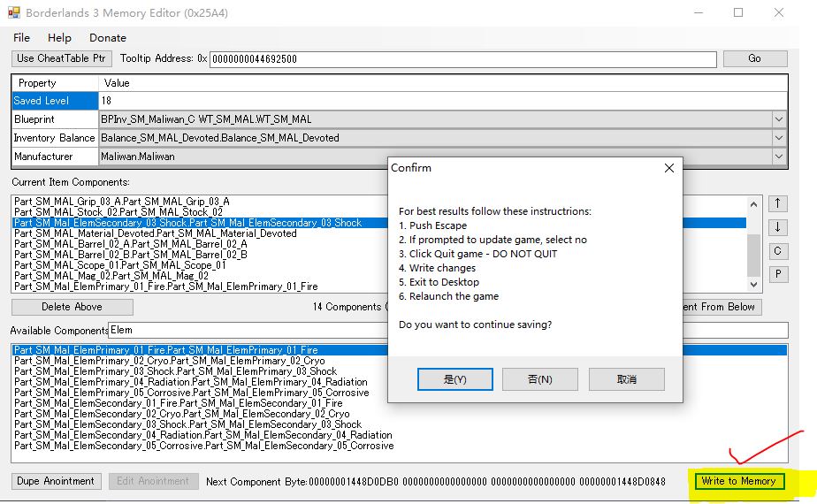817x504 pixels.
Task: Click scroll down arrow of current components list
Action: click(x=753, y=285)
